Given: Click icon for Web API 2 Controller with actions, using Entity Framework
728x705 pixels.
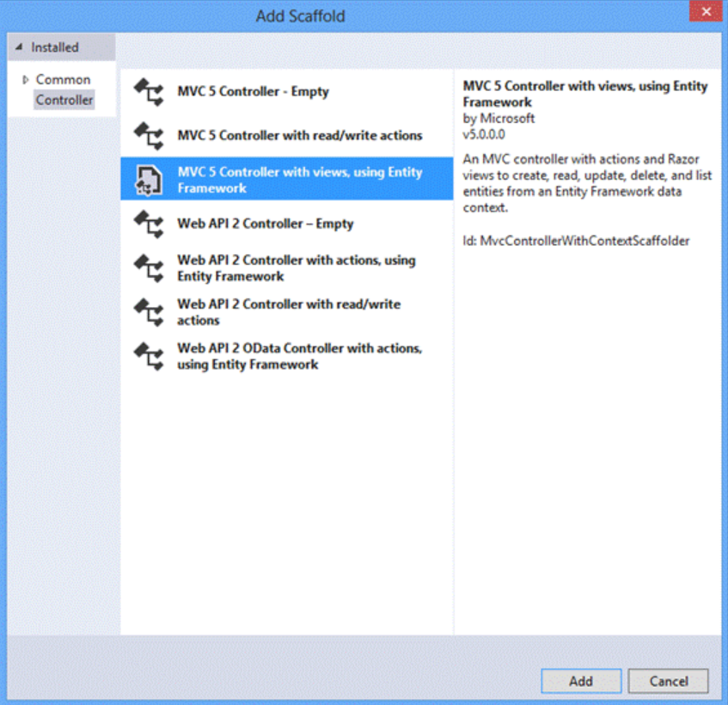Looking at the screenshot, I should (149, 268).
